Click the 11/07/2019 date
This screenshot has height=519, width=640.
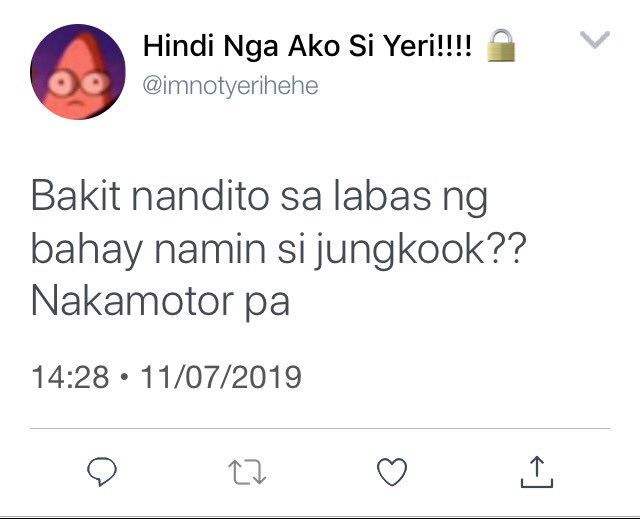click(x=221, y=377)
